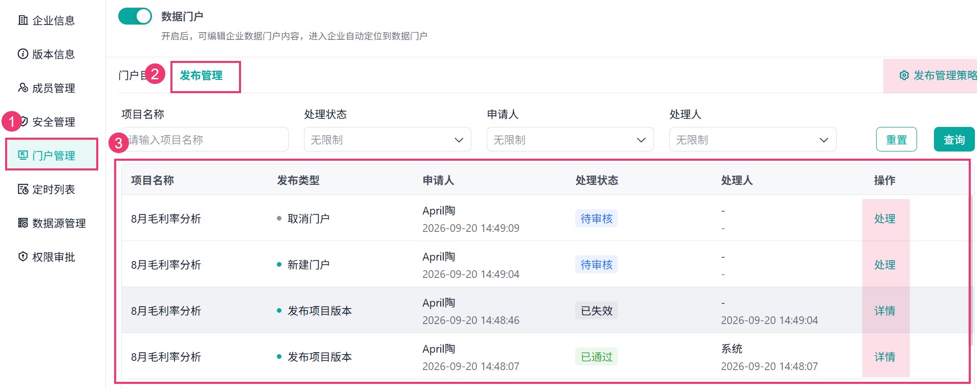Click 处理 for the 新建门户 request

click(885, 265)
